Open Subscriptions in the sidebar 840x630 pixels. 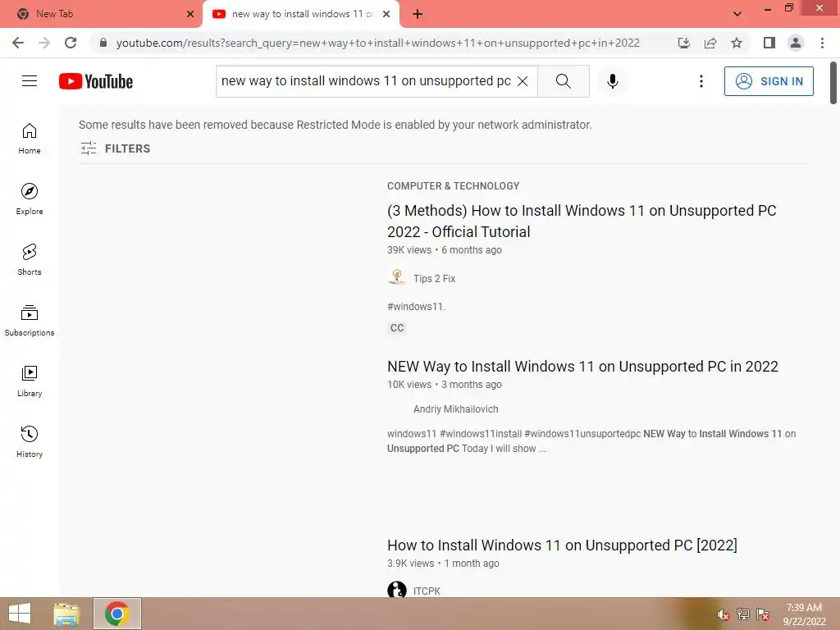(30, 321)
